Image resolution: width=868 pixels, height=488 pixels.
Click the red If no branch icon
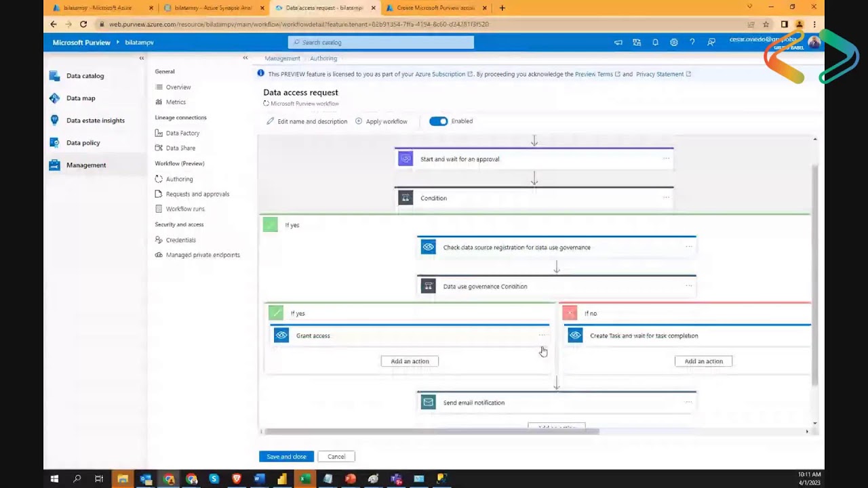coord(570,313)
